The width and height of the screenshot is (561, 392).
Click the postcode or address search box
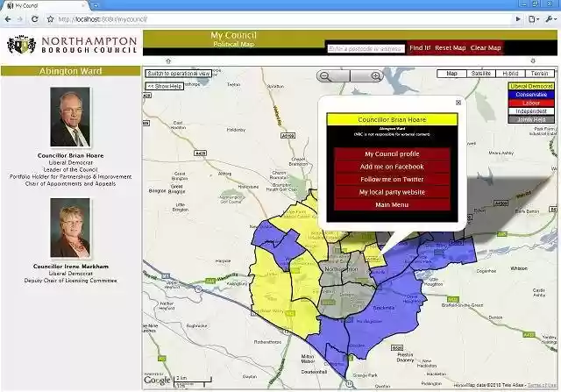pos(366,49)
